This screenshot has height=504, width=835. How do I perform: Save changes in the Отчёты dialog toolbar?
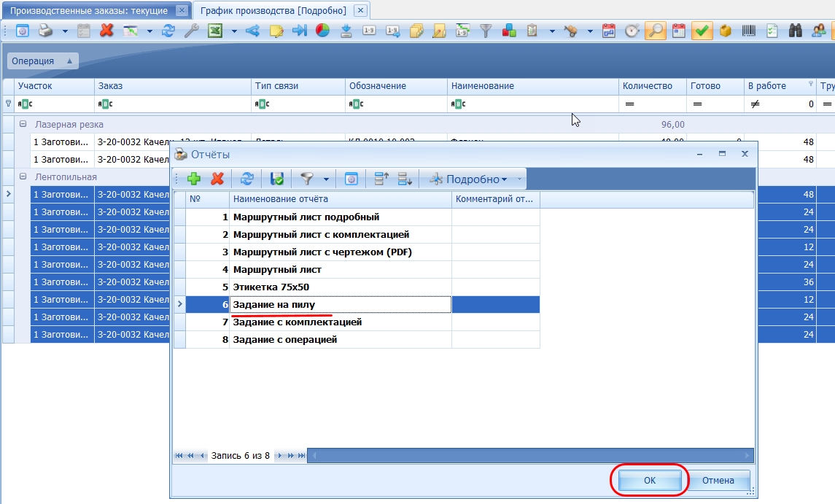(277, 179)
